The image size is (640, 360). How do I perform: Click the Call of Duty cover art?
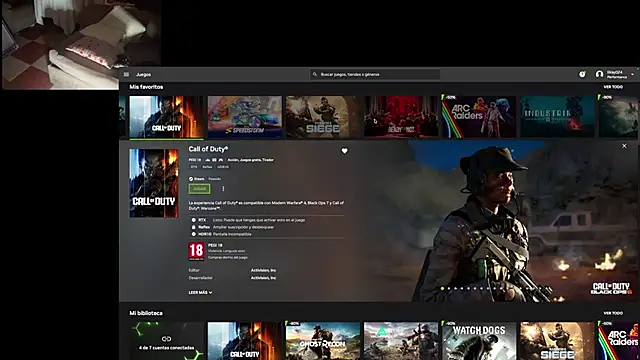[x=154, y=183]
